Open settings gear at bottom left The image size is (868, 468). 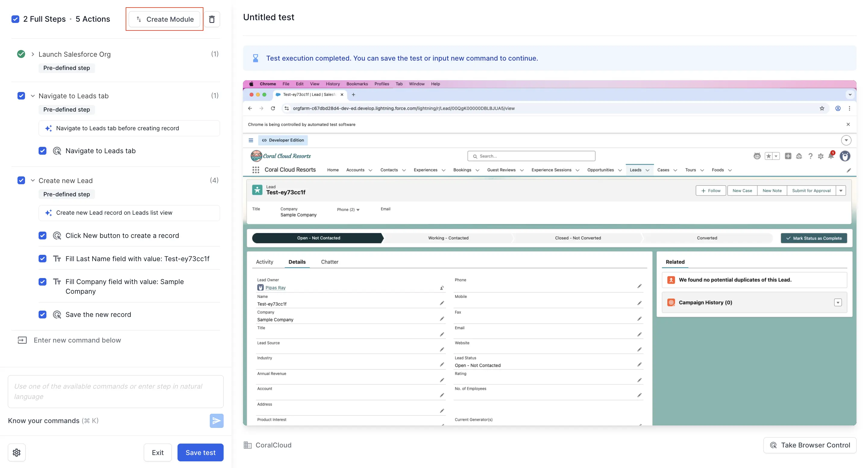[17, 452]
